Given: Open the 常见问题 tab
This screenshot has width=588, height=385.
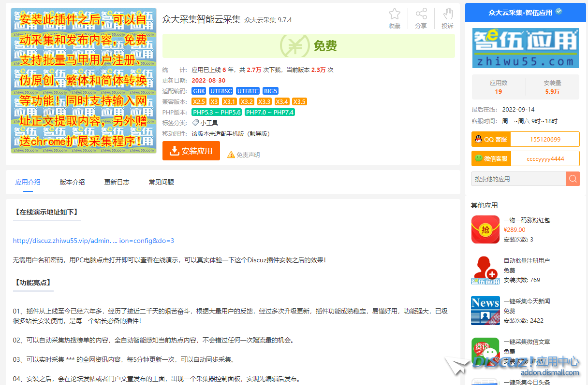Looking at the screenshot, I should pos(162,182).
